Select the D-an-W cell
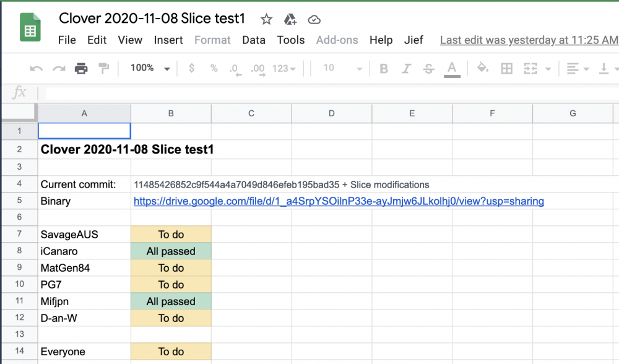The height and width of the screenshot is (364, 619). coord(84,318)
